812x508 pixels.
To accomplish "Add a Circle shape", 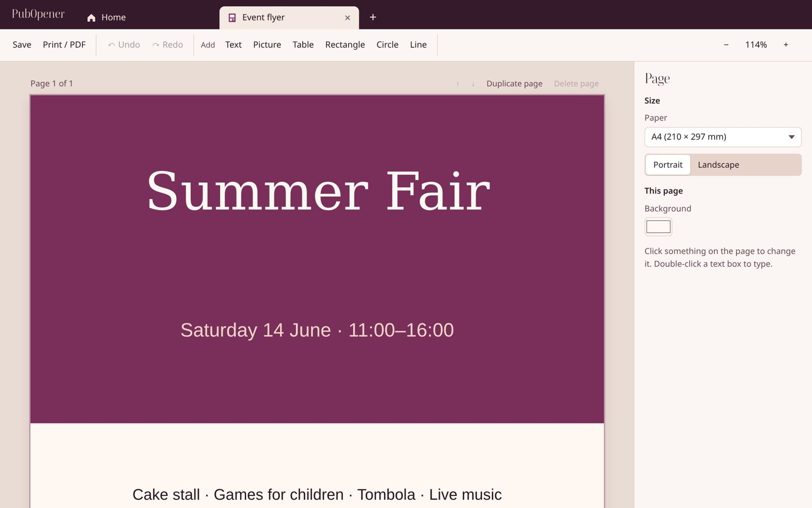I will (387, 45).
